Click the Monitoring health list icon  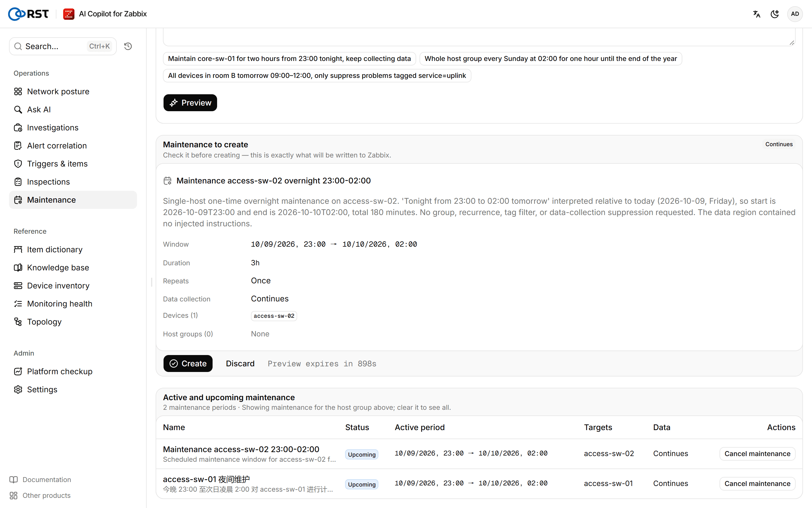[18, 304]
